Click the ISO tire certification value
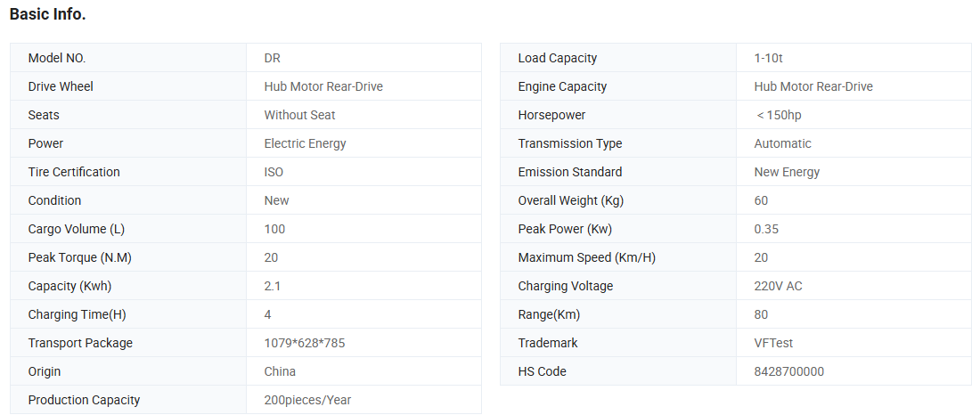This screenshot has width=980, height=415. 274,172
